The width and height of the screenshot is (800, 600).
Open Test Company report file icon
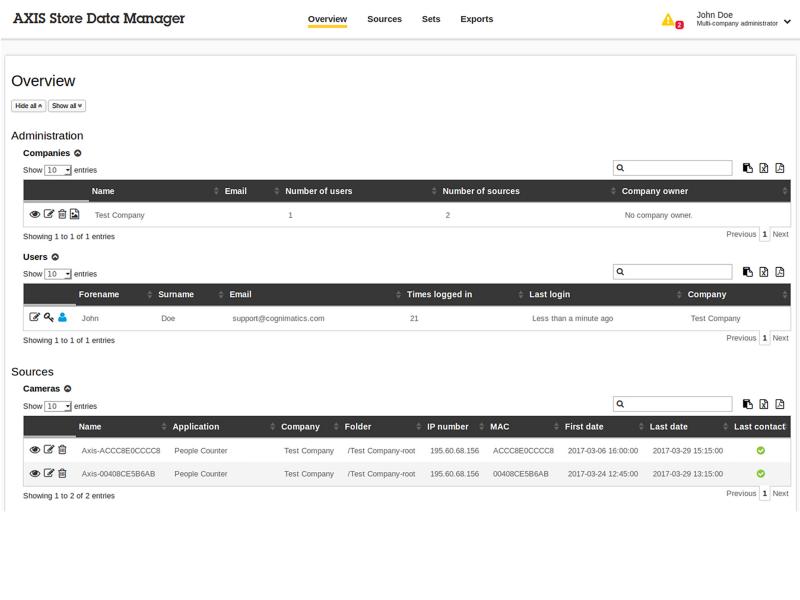pyautogui.click(x=74, y=214)
